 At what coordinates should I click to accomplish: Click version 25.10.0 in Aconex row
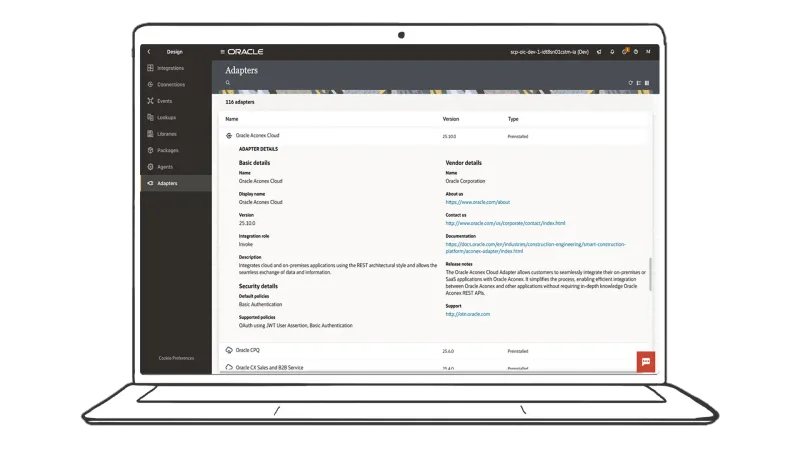(449, 137)
